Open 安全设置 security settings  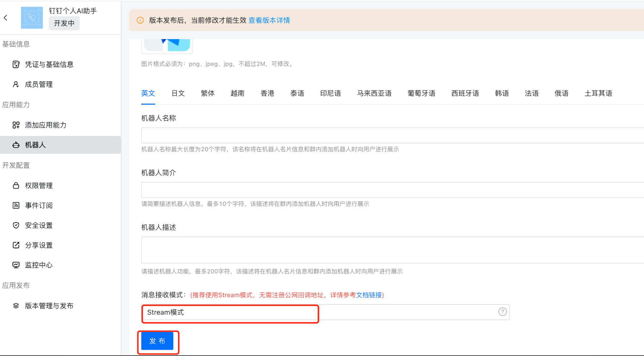point(38,225)
